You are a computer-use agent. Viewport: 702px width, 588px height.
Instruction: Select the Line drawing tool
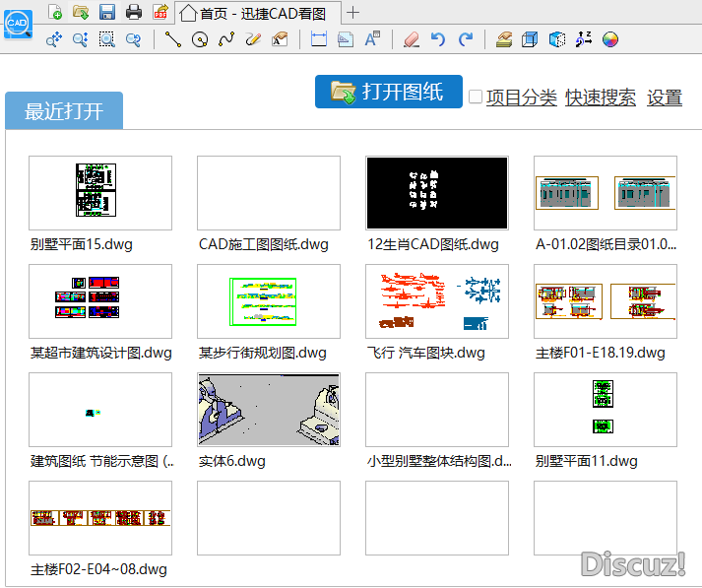click(x=173, y=39)
